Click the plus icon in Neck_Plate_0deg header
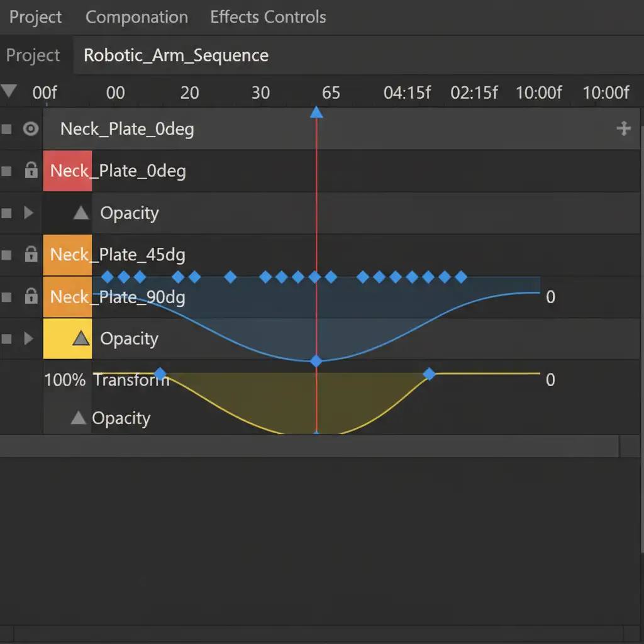Screen dimensions: 644x644 click(623, 129)
